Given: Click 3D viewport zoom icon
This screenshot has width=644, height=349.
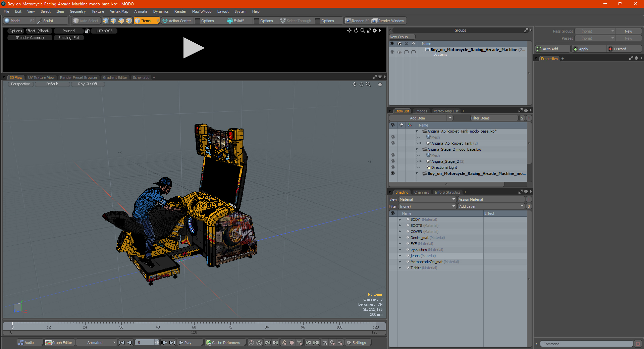Looking at the screenshot, I should pos(368,84).
